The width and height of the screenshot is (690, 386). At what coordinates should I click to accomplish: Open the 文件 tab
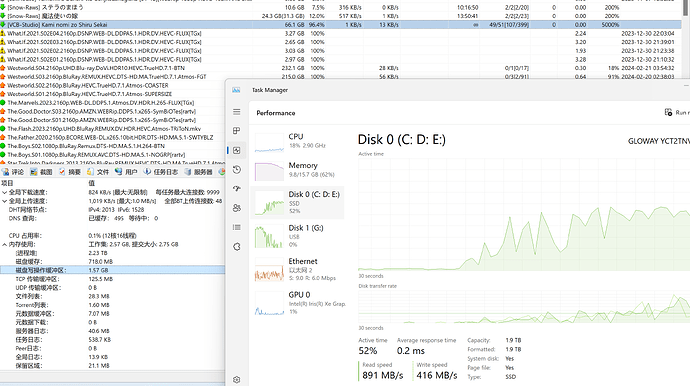98,172
